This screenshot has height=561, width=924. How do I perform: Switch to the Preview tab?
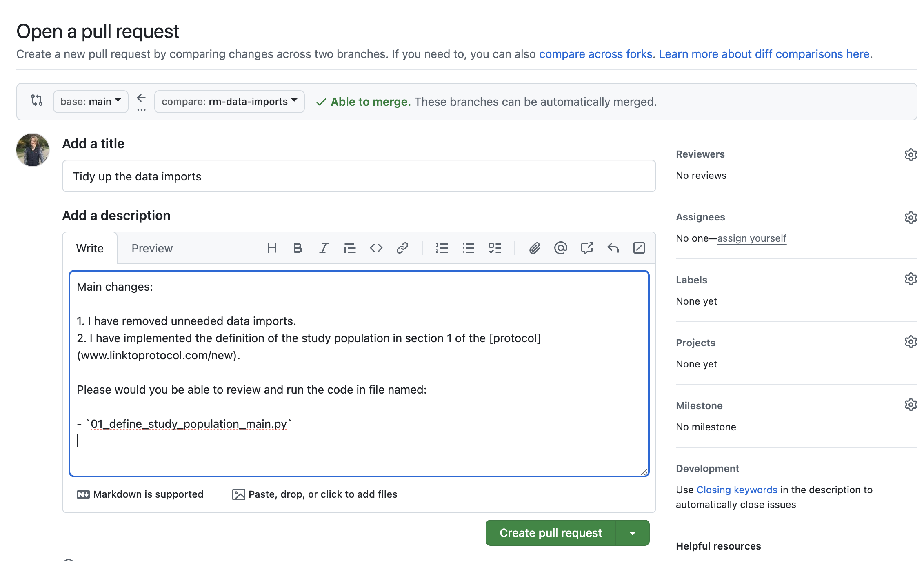coord(152,248)
